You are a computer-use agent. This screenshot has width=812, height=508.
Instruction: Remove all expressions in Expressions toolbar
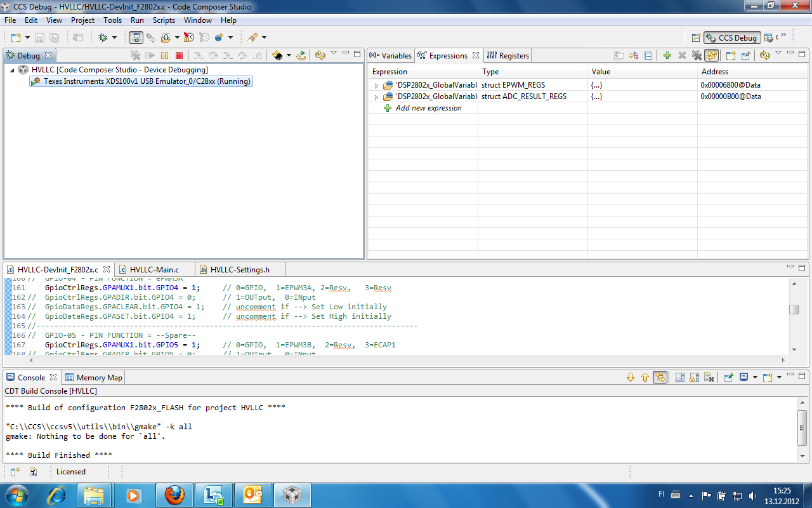[697, 56]
